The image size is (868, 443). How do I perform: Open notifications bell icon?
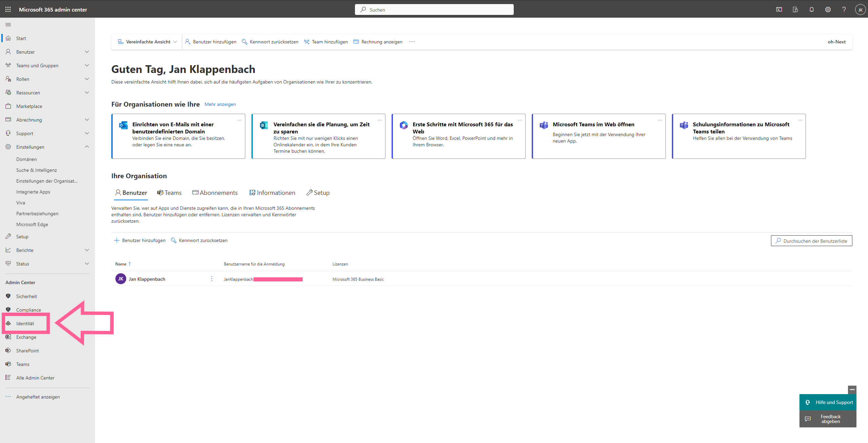pos(812,10)
